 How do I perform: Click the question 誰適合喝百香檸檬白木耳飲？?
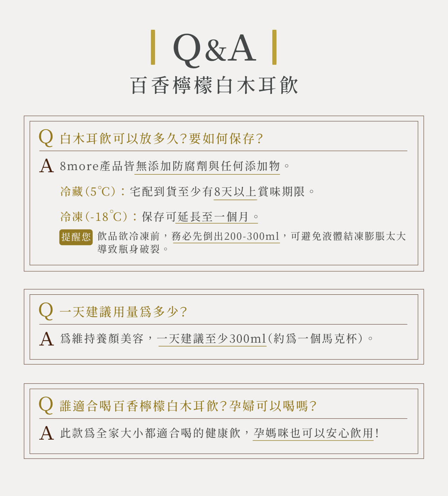pyautogui.click(x=144, y=406)
